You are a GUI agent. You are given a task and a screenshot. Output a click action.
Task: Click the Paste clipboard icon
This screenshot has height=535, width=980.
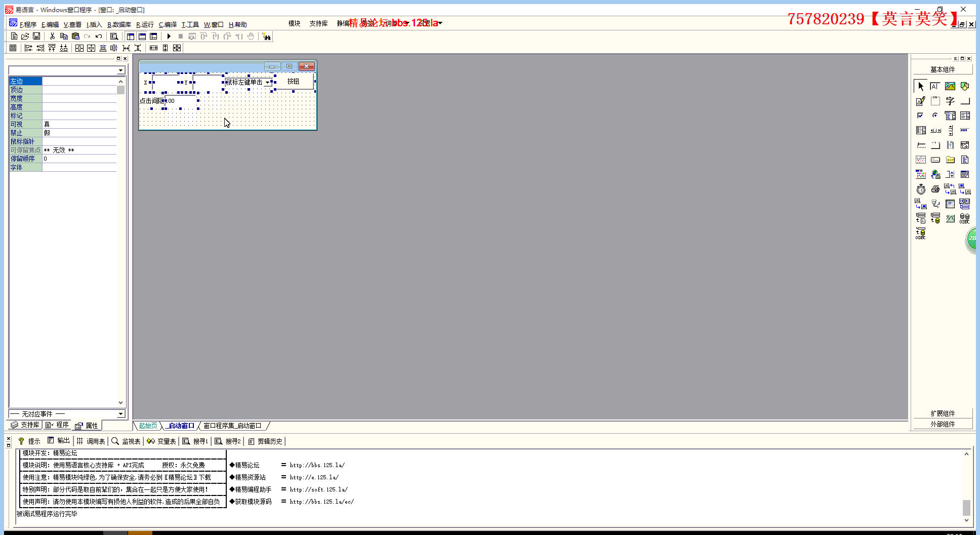(75, 36)
